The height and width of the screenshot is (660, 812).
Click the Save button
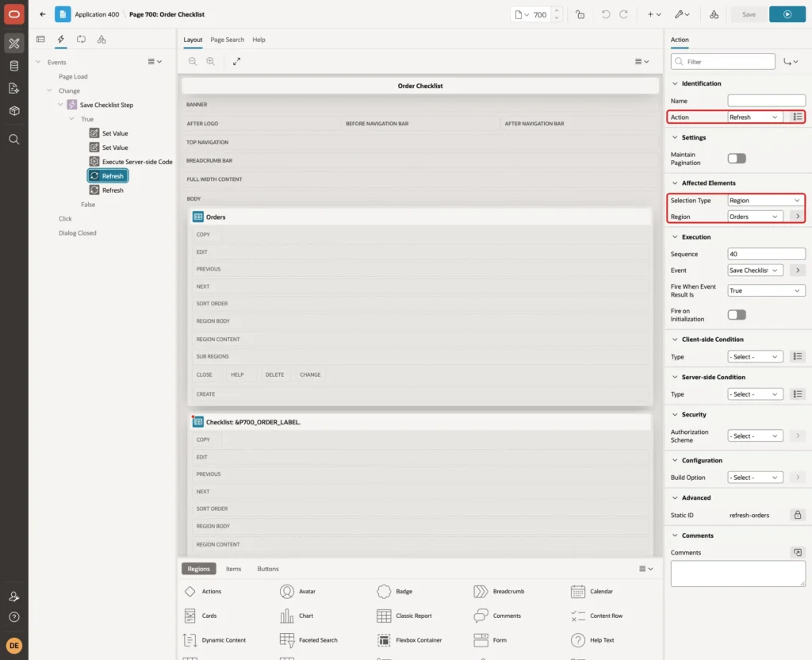(x=749, y=14)
